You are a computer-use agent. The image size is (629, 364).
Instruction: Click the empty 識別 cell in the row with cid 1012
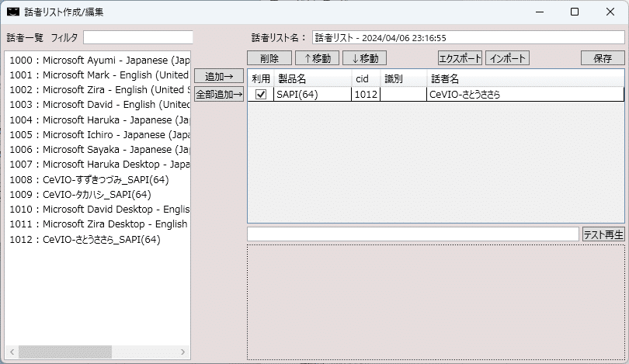click(x=403, y=94)
